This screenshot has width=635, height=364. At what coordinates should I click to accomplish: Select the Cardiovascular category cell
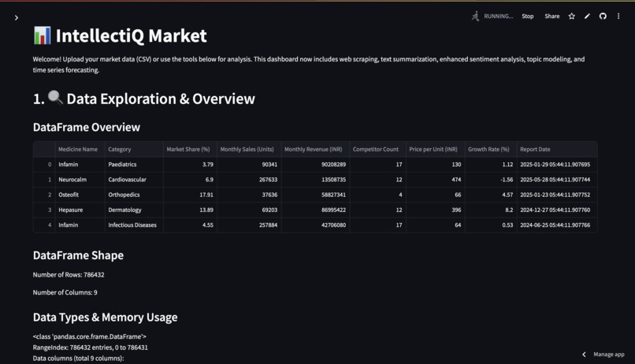tap(134, 180)
